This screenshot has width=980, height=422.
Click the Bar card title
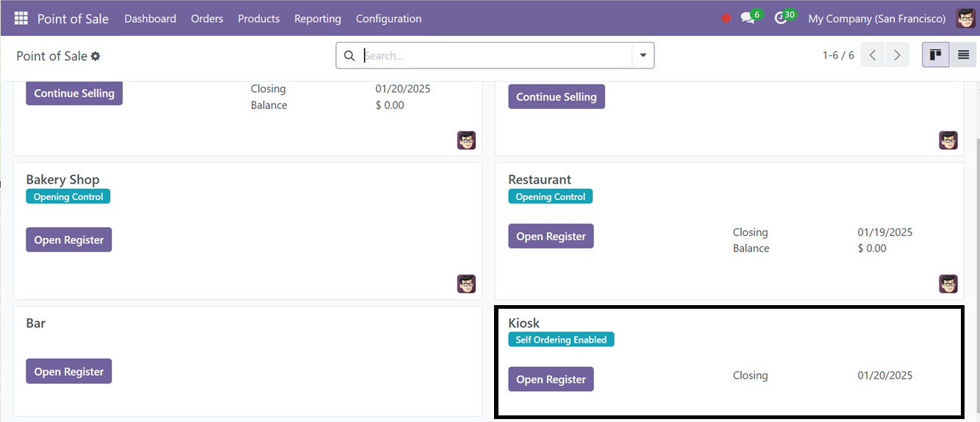click(x=36, y=323)
